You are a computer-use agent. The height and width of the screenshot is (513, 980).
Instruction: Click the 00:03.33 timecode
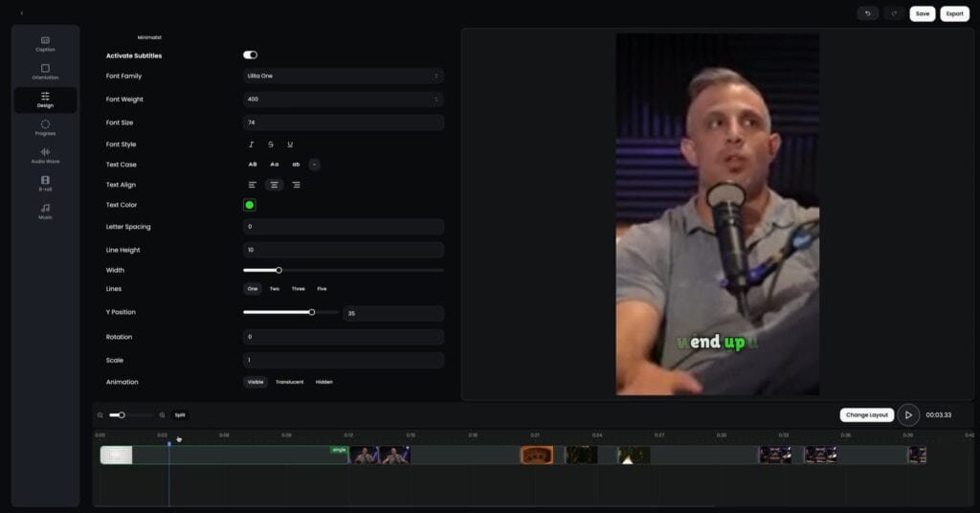click(x=939, y=415)
